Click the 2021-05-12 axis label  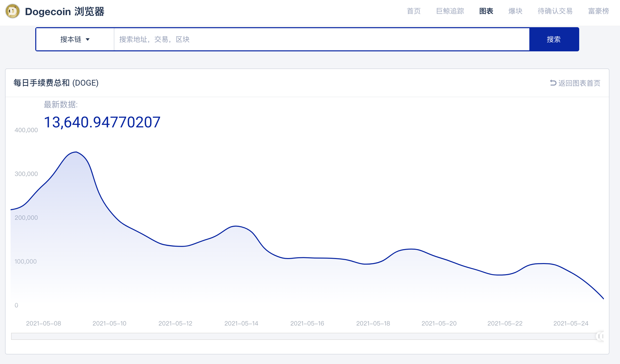175,323
